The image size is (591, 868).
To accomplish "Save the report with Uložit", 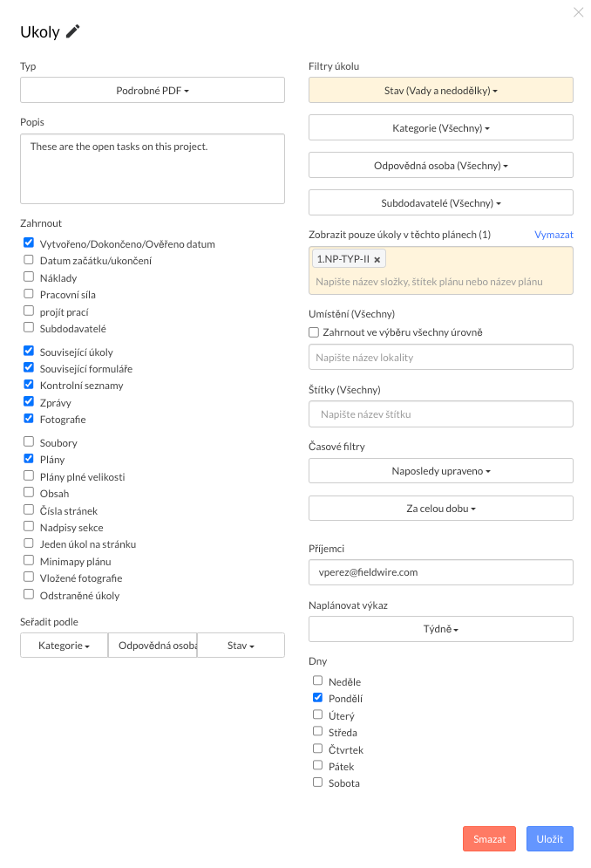I will click(x=549, y=838).
